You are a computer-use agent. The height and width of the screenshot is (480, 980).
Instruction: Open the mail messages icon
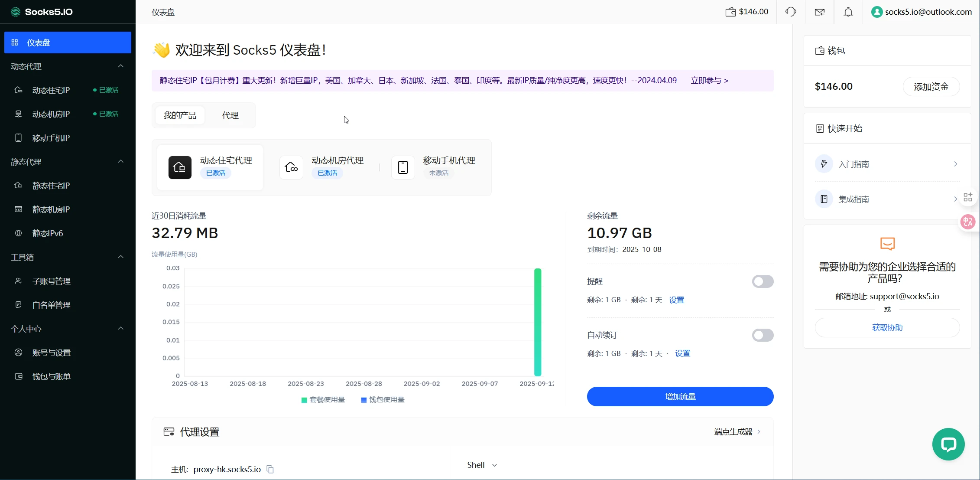point(820,12)
